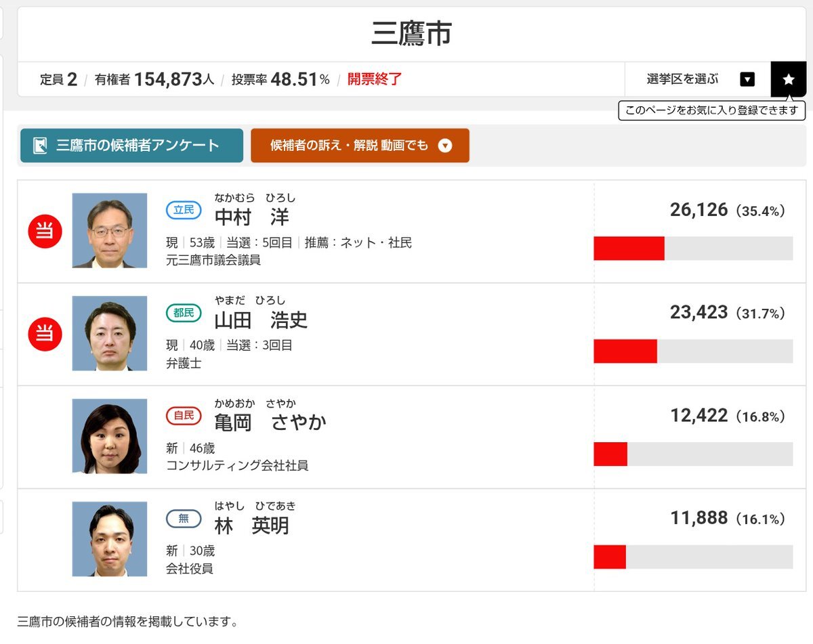
Task: Open 三鷹市の候補者アンケート button
Action: point(131,146)
